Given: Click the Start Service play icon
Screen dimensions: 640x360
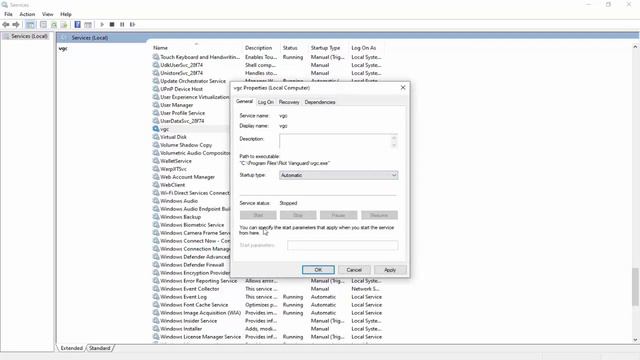Looking at the screenshot, I should click(x=102, y=24).
